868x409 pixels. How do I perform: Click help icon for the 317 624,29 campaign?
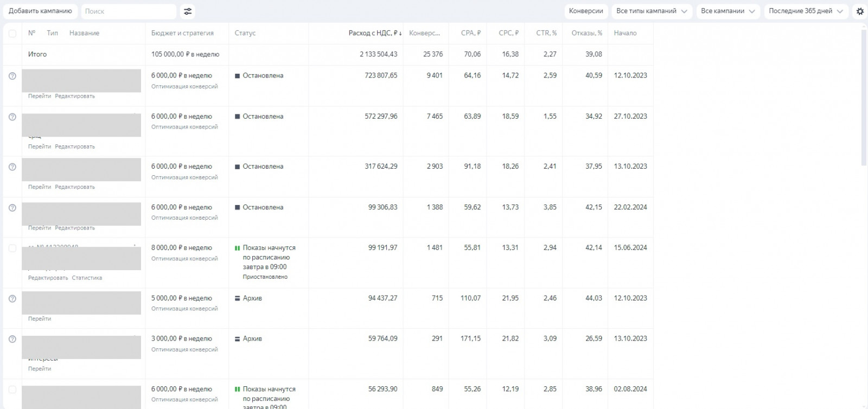(x=12, y=167)
